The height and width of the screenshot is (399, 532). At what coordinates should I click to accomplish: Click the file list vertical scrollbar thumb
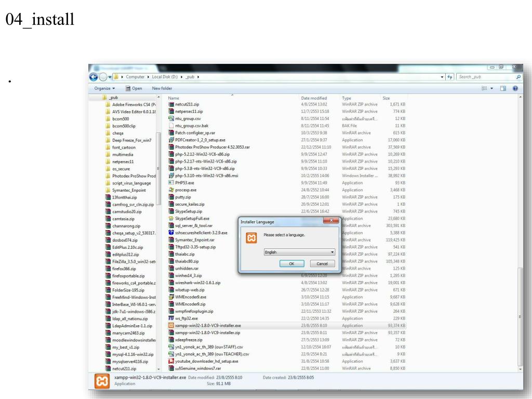tap(520, 316)
